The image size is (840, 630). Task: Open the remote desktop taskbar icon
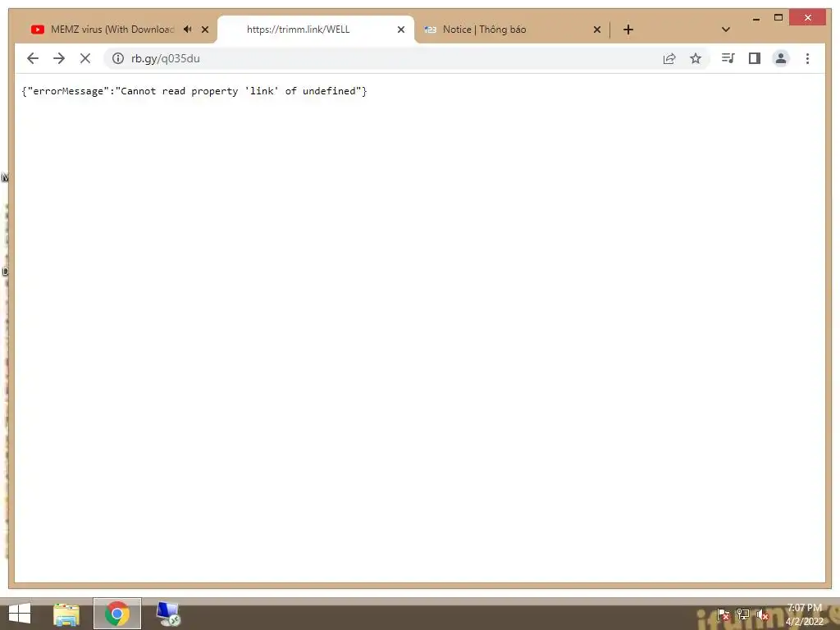pos(168,614)
